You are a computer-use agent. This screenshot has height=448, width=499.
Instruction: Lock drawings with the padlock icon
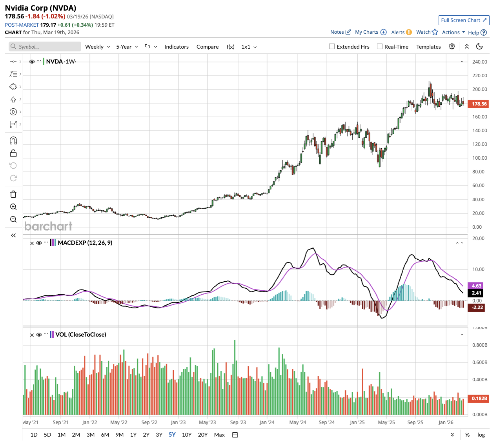(x=13, y=153)
